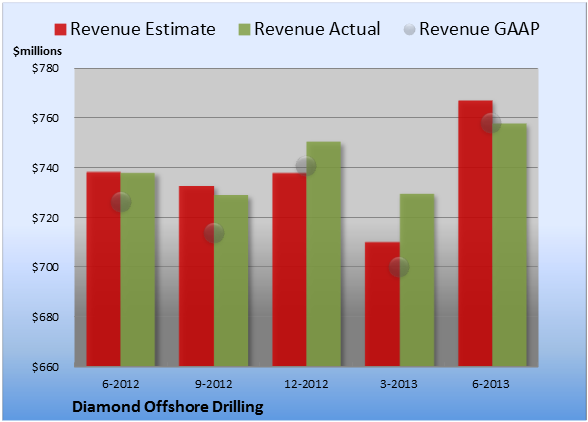
Task: Select the green actual bar for 6-2012
Action: [x=138, y=269]
